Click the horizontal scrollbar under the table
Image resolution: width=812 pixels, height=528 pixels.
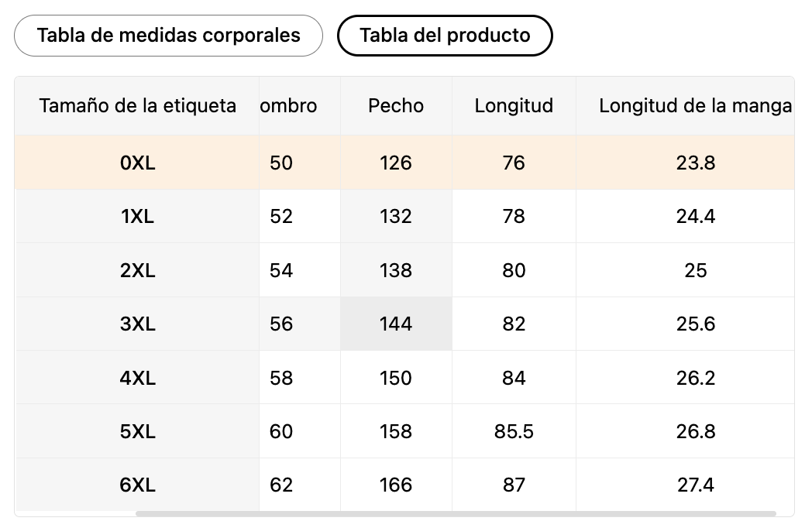456,513
